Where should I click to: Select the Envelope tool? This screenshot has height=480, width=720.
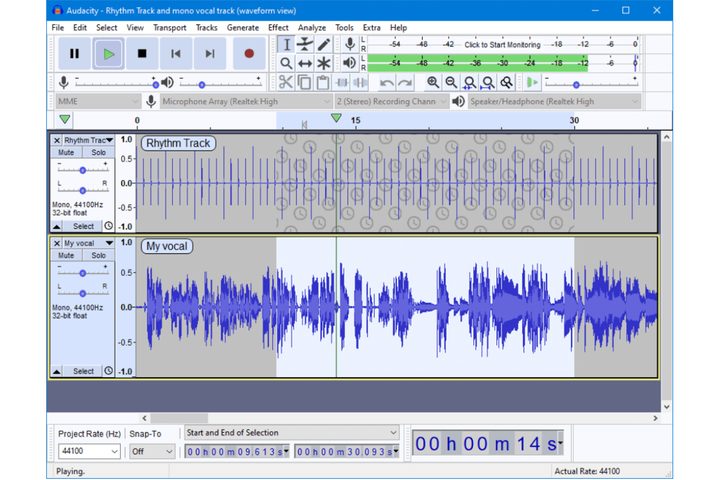point(305,44)
